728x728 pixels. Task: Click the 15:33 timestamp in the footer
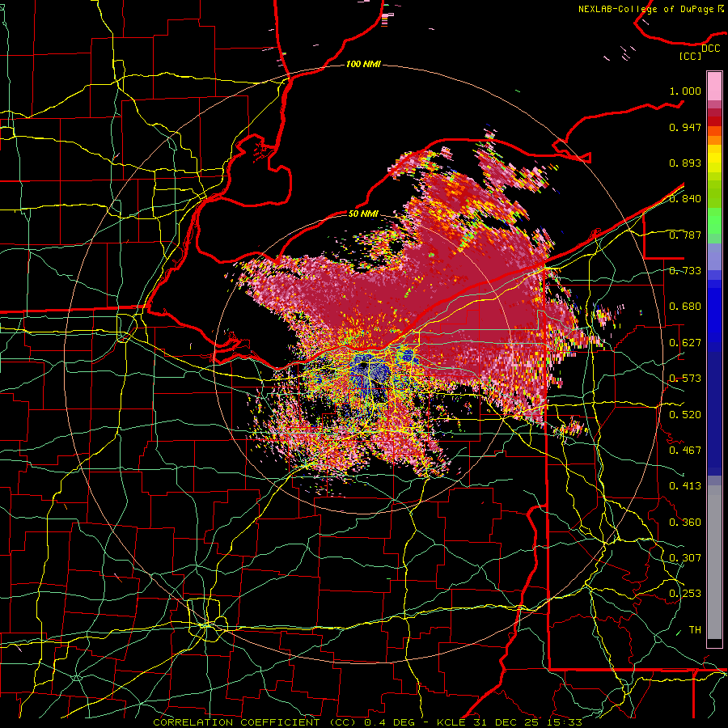pyautogui.click(x=564, y=722)
